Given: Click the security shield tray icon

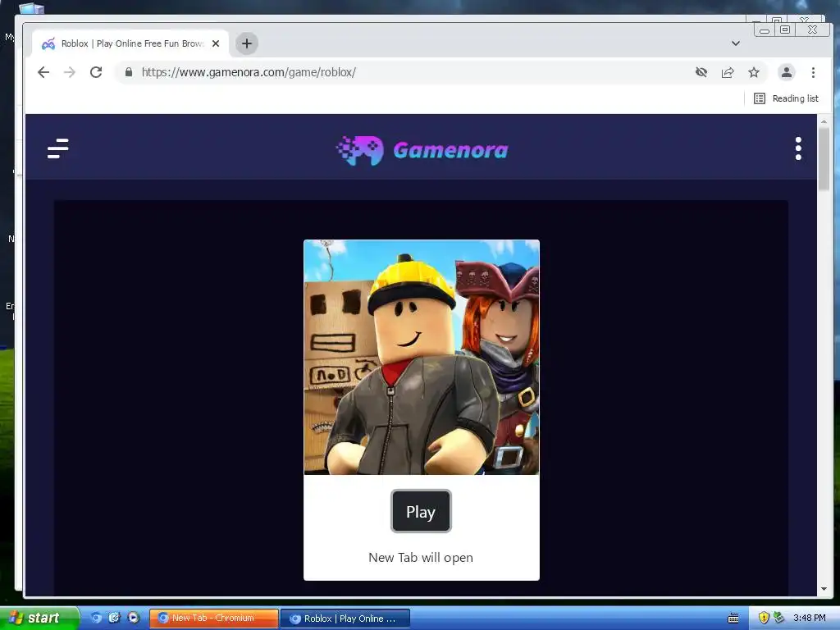Looking at the screenshot, I should [x=764, y=619].
